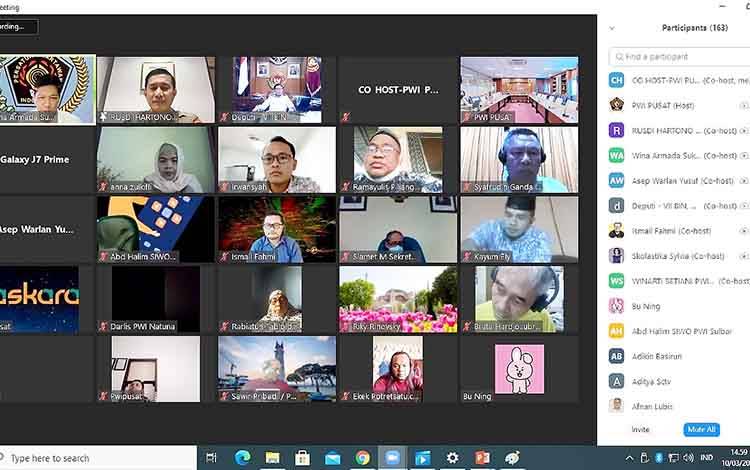
Task: Select Galaxy J7 Prime video tile
Action: [x=47, y=159]
